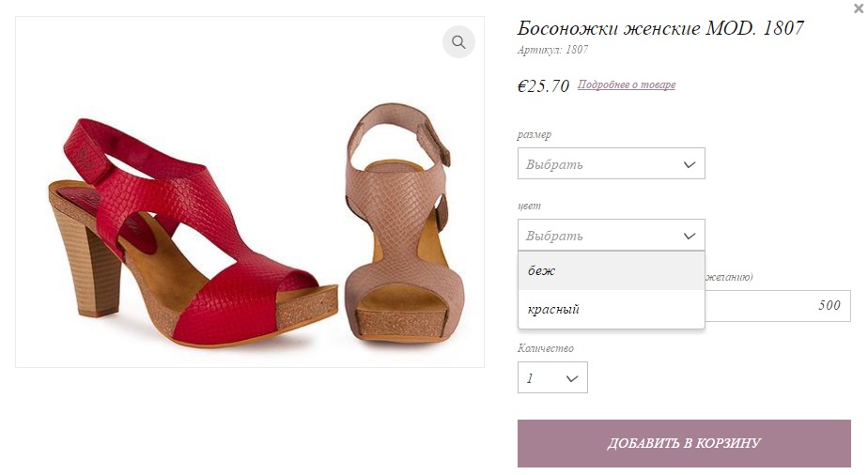Select the 'беж' color option
This screenshot has width=868, height=475.
pyautogui.click(x=612, y=270)
